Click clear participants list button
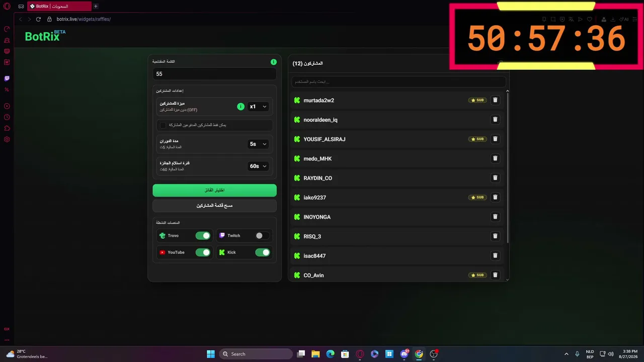The image size is (644, 362). (214, 206)
